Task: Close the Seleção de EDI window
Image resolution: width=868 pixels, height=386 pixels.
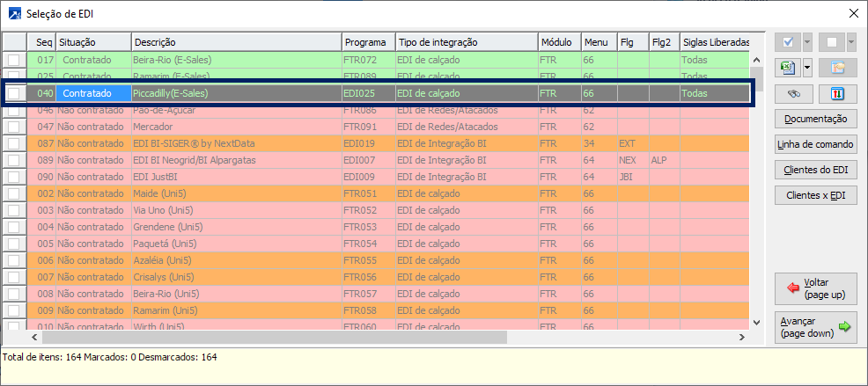Action: [x=855, y=14]
